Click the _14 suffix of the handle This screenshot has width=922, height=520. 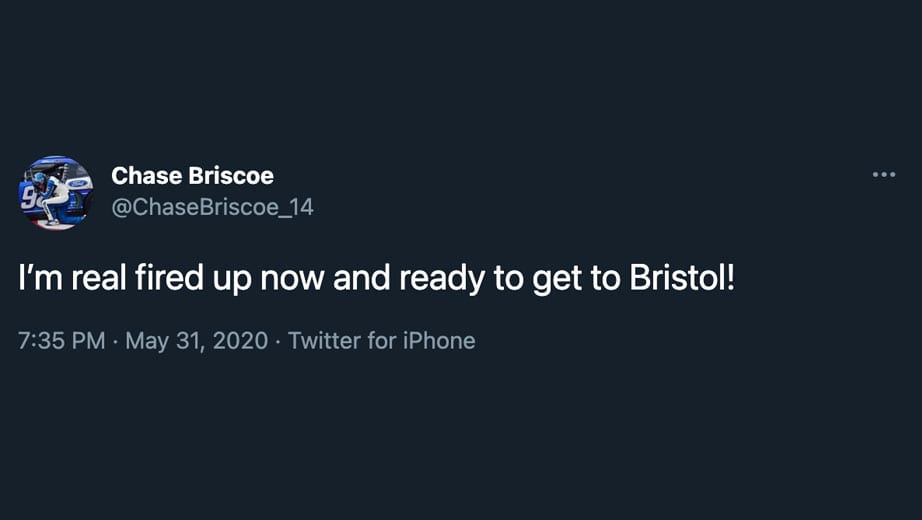point(296,208)
